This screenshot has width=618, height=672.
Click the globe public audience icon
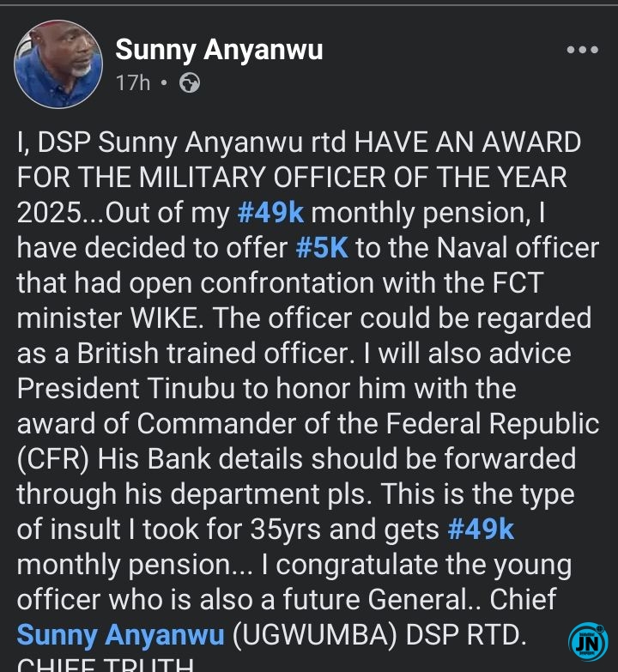click(x=189, y=83)
